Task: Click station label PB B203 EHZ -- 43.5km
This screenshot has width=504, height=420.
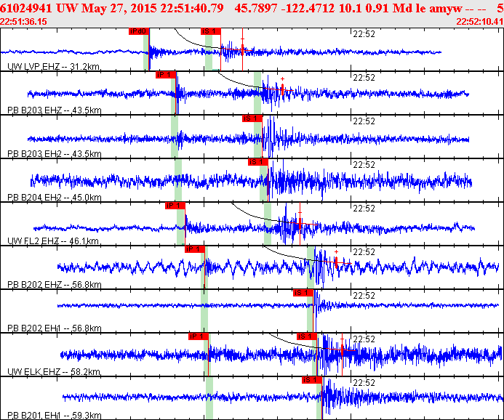Action: [x=55, y=110]
